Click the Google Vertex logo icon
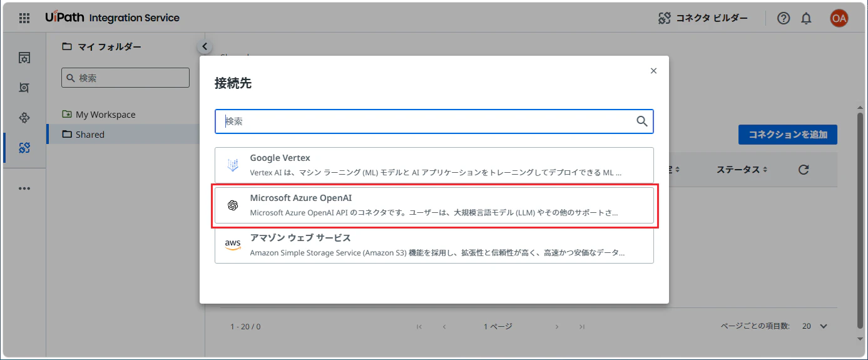 click(233, 165)
